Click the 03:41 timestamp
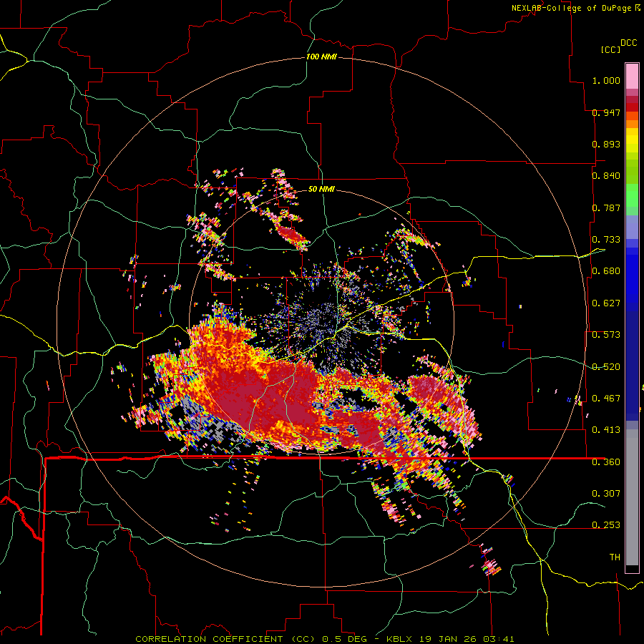The image size is (644, 644). pos(498,639)
